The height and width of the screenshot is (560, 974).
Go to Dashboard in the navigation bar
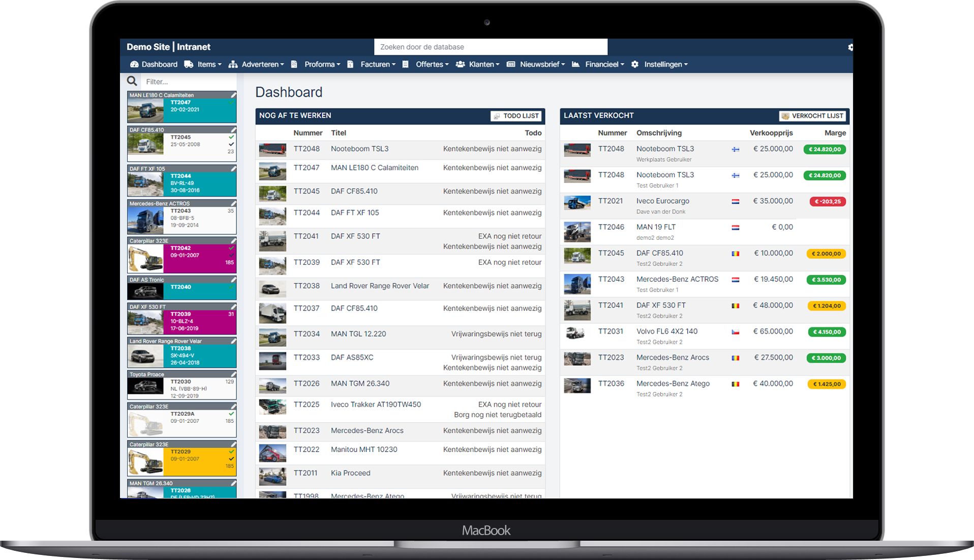coord(154,65)
